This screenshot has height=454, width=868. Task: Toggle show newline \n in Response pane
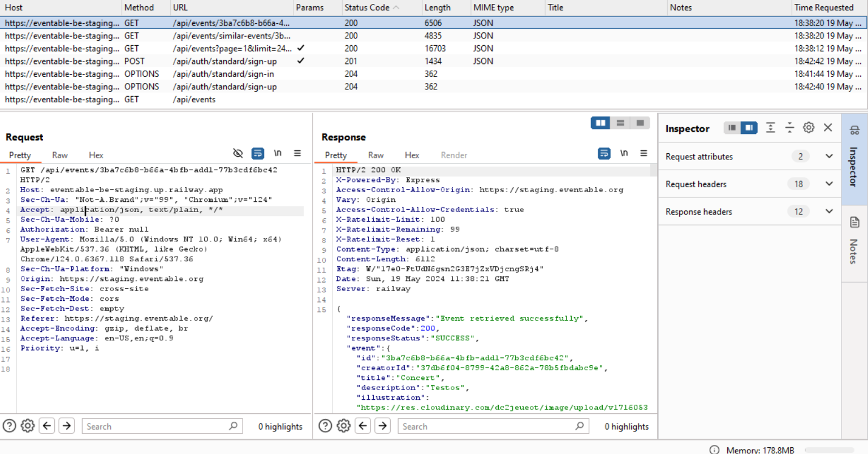(x=624, y=153)
